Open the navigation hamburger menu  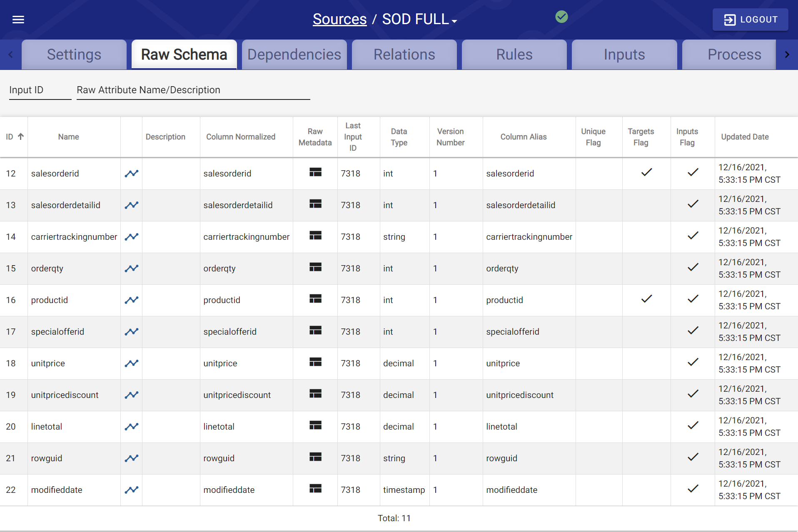click(x=18, y=19)
